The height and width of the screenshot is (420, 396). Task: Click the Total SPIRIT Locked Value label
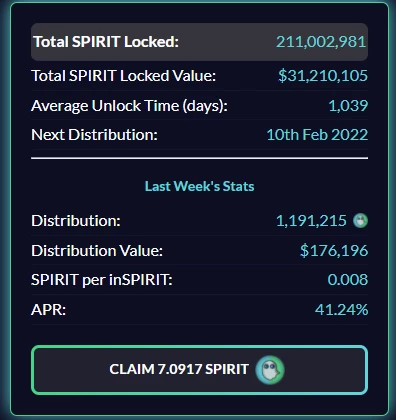124,76
